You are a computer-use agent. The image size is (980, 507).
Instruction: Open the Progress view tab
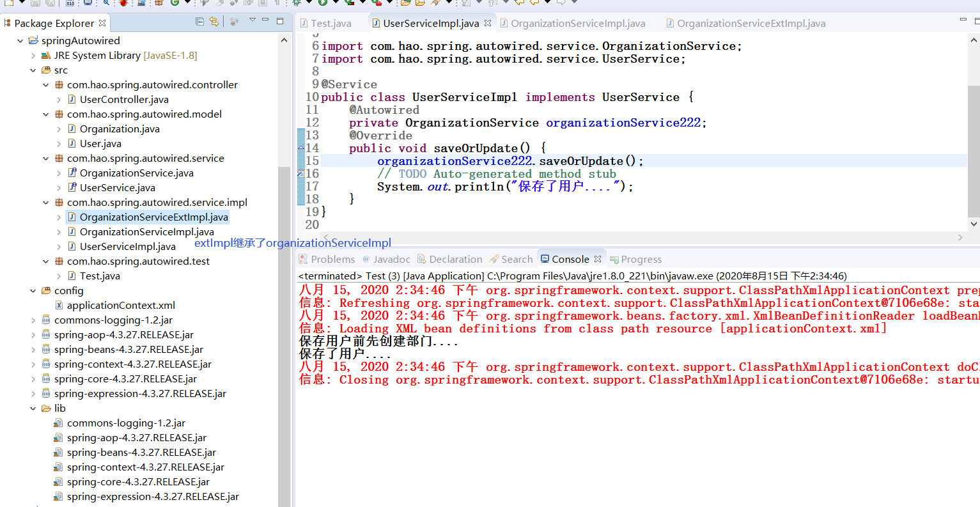pos(636,259)
